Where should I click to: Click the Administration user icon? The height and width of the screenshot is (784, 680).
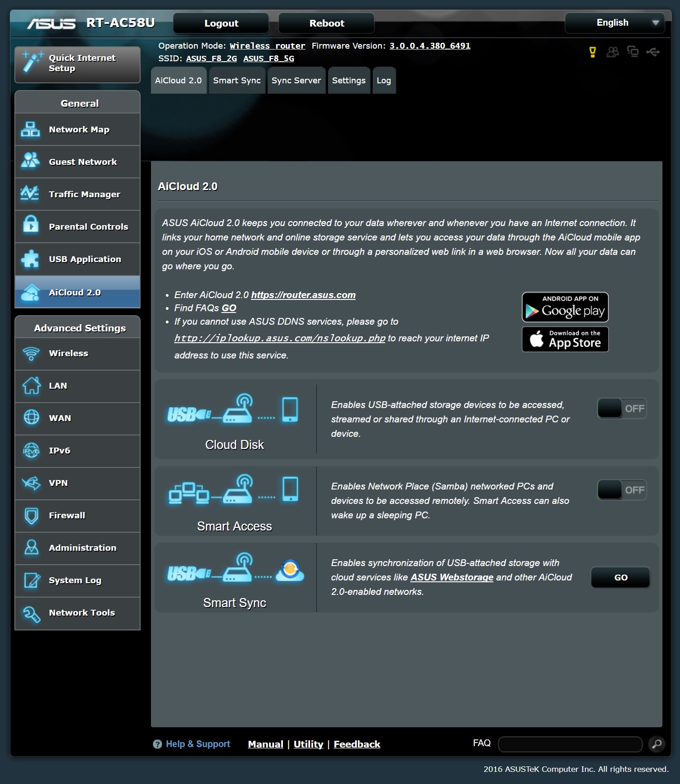point(31,548)
